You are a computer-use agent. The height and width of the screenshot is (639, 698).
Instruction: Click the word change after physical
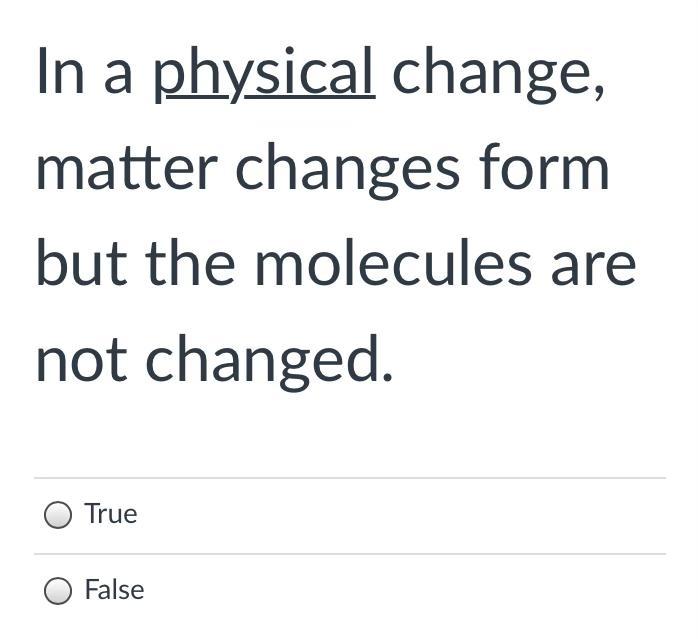pos(498,74)
